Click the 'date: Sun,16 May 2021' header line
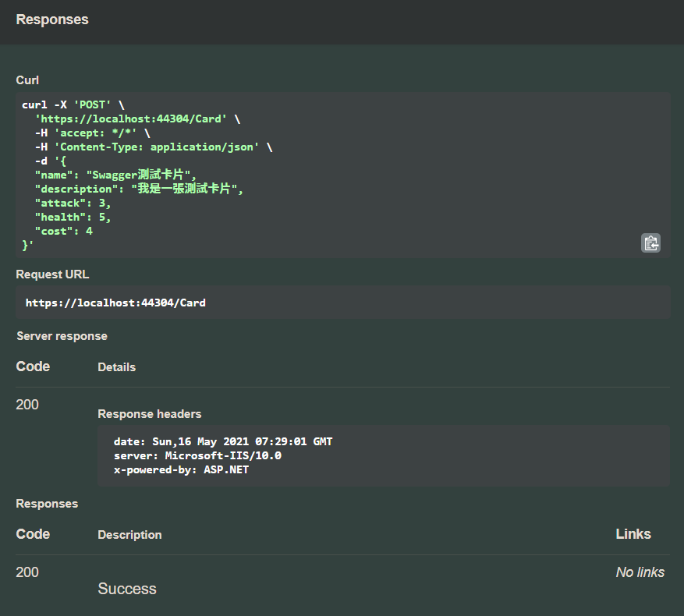Image resolution: width=684 pixels, height=616 pixels. 223,441
